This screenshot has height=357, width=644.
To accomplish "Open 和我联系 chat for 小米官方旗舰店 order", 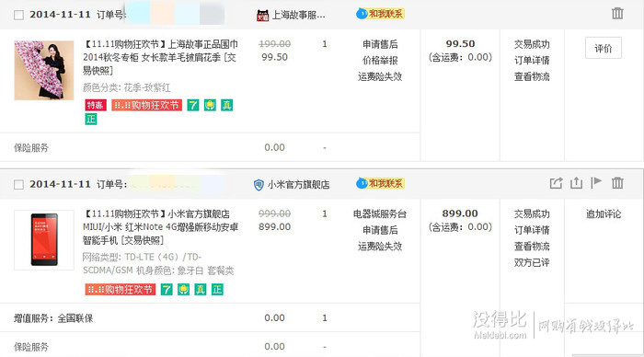I will [380, 183].
